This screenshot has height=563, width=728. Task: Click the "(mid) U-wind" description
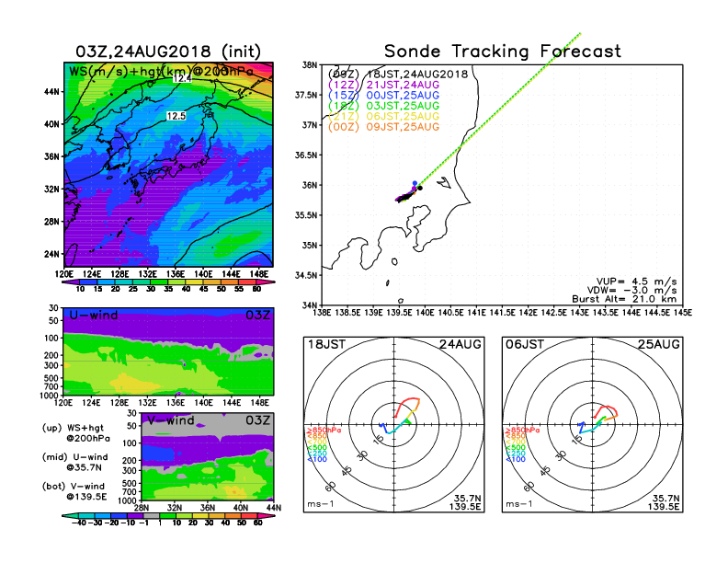(74, 457)
